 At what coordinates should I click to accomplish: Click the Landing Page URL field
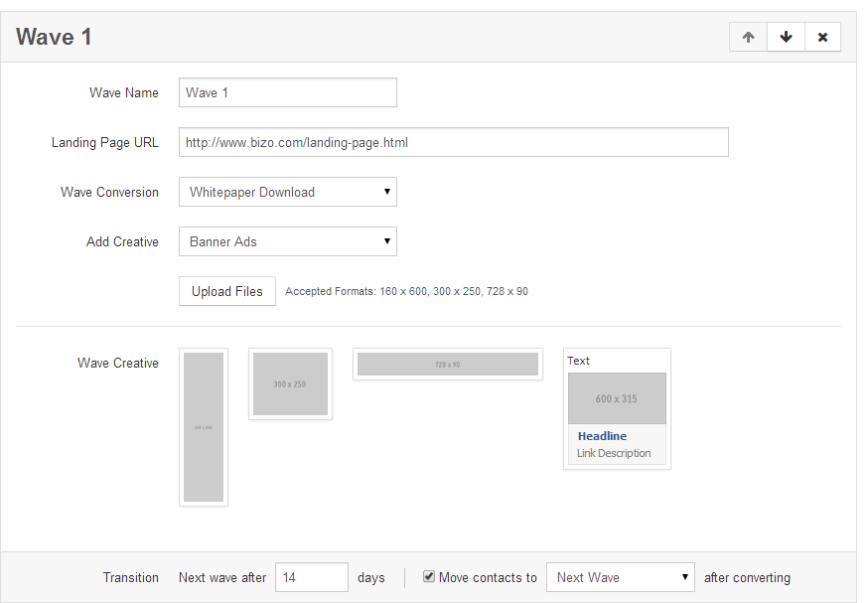[453, 142]
